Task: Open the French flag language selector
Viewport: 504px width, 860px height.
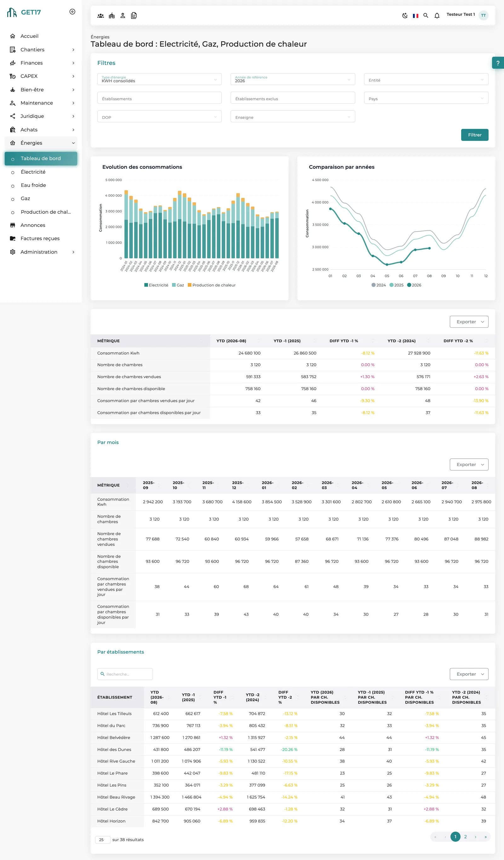Action: (415, 16)
